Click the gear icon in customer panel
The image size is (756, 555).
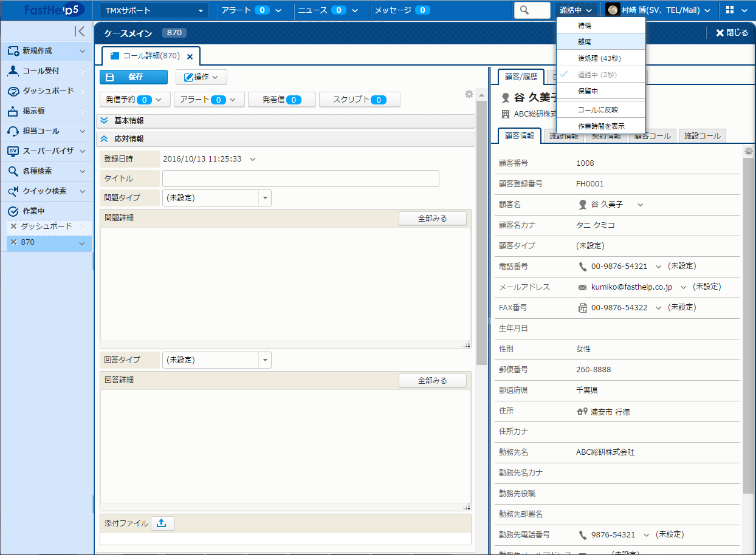pyautogui.click(x=749, y=151)
